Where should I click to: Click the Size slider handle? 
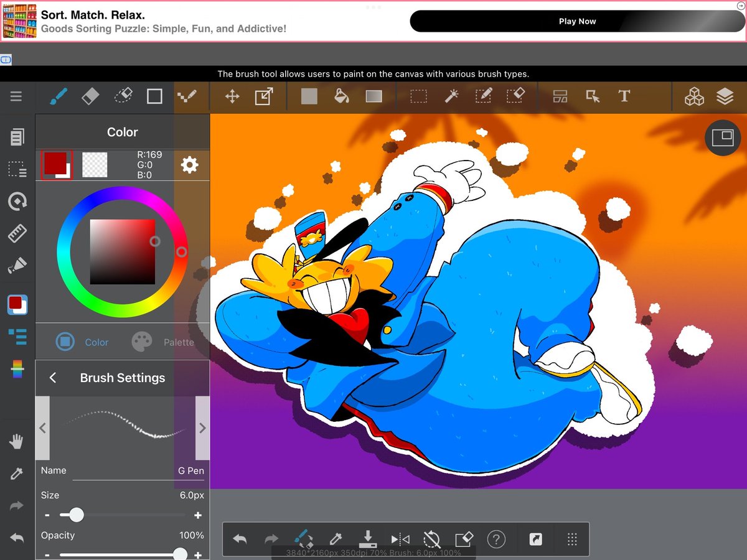click(77, 515)
